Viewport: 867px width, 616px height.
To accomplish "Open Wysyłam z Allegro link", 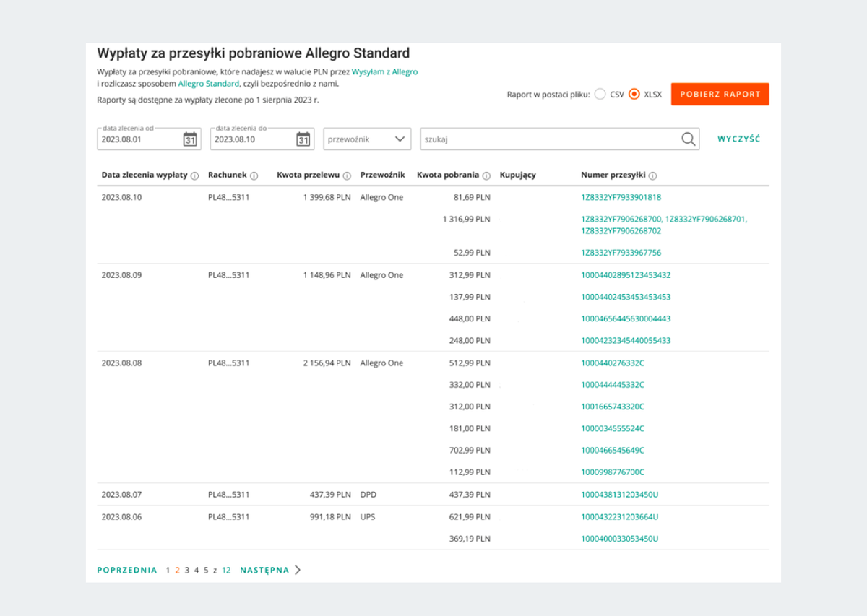I will click(384, 72).
